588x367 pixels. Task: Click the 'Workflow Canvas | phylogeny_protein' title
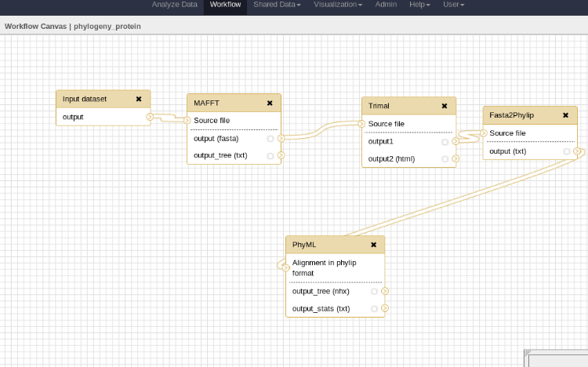[73, 26]
